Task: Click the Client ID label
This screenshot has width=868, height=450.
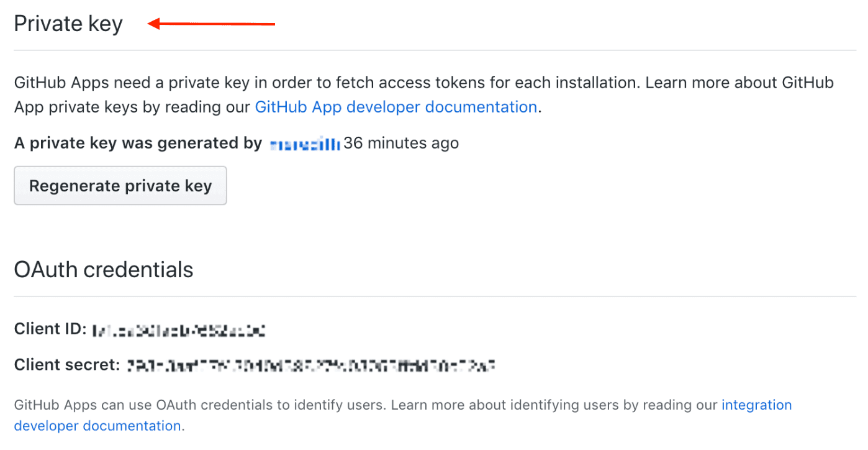Action: point(48,329)
